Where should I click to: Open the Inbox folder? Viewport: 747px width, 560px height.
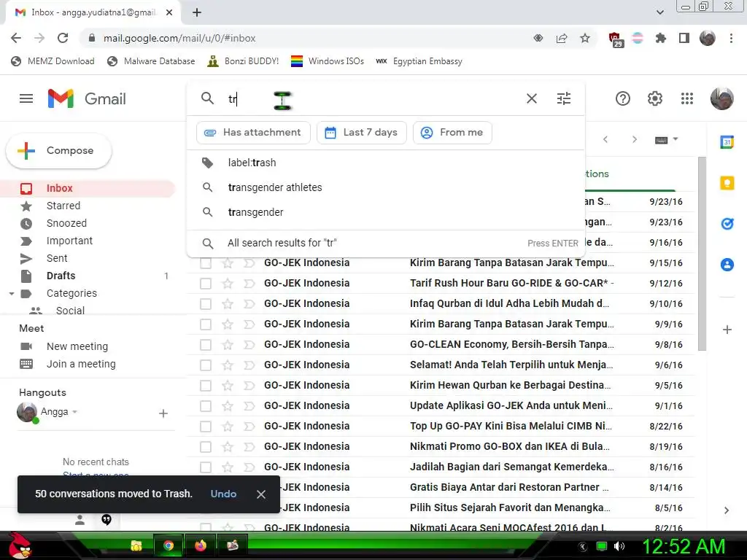click(x=88, y=188)
